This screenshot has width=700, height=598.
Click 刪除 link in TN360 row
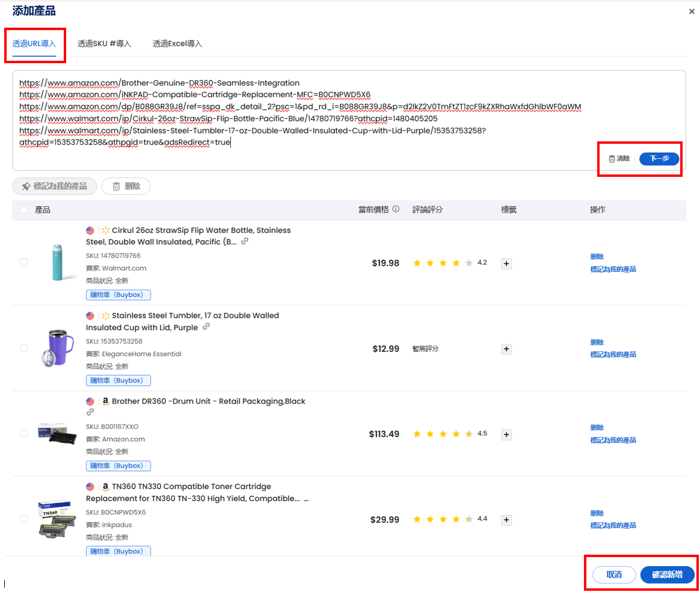click(x=597, y=514)
